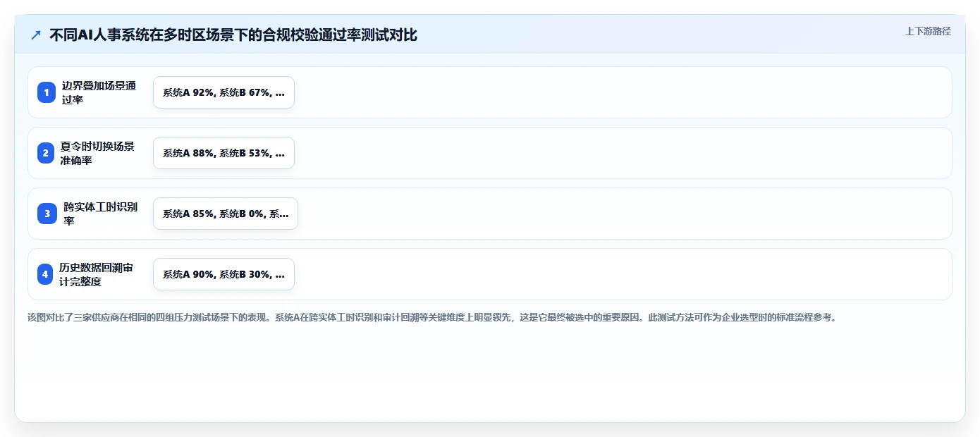980x437 pixels.
Task: Open the 系统A 90%, 系统B 30% value chip
Action: click(x=223, y=274)
